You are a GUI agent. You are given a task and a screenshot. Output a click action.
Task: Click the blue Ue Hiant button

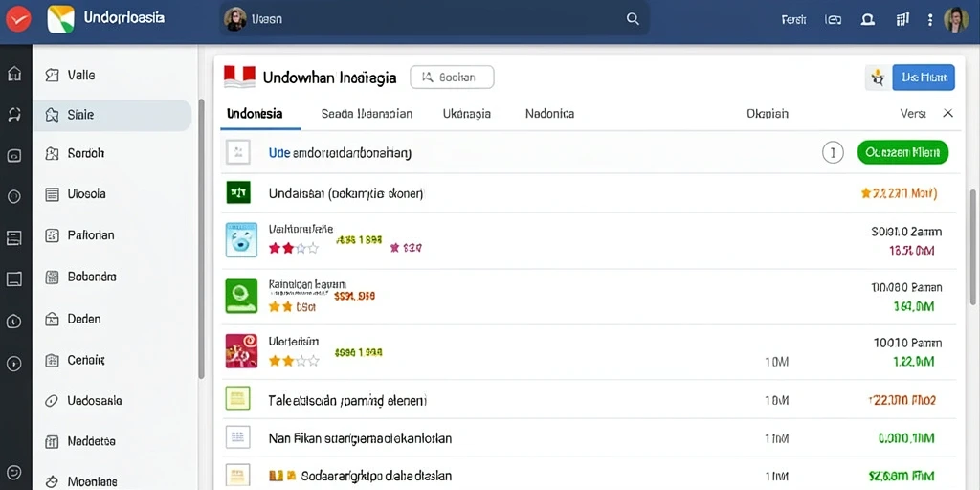[924, 78]
